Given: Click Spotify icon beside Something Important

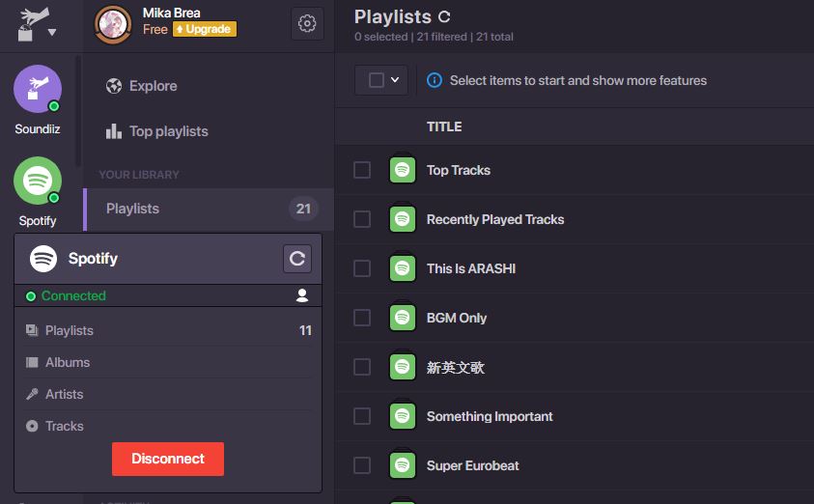Looking at the screenshot, I should pos(403,415).
